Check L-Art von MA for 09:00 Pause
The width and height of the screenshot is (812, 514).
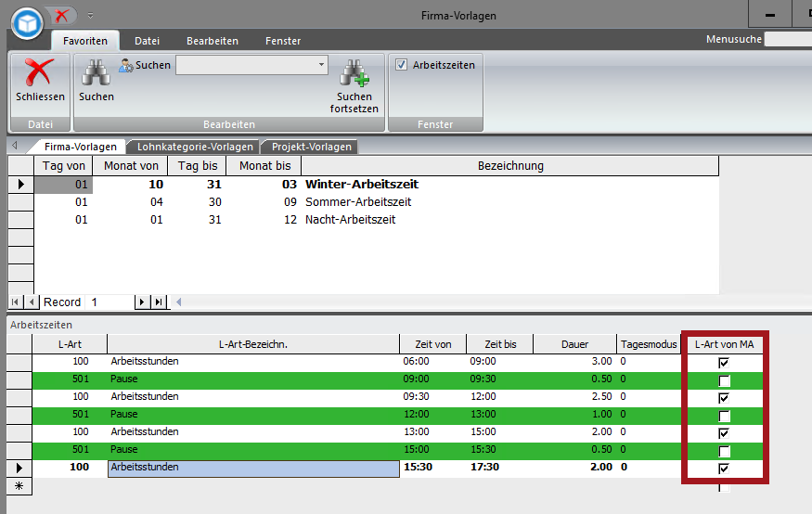[724, 381]
